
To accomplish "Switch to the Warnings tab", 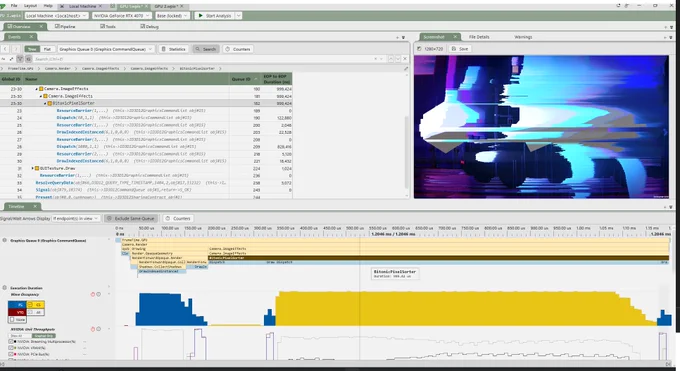I will pyautogui.click(x=523, y=37).
